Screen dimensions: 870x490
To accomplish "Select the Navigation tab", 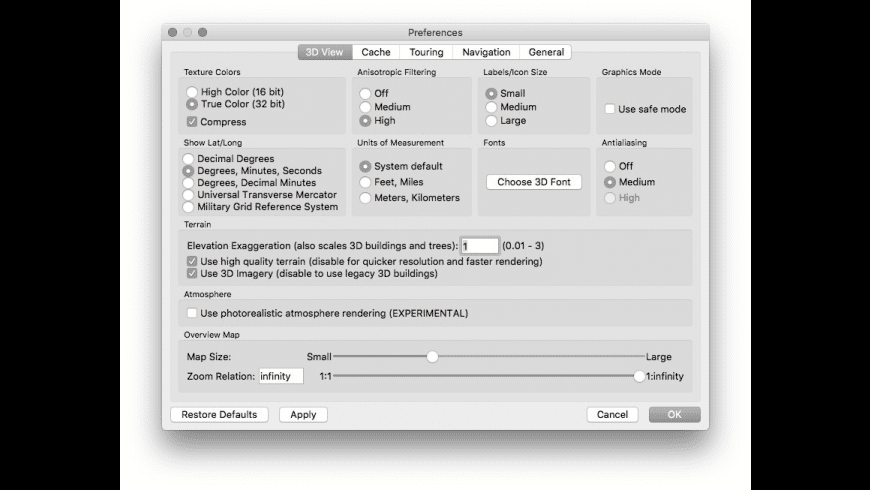I will pos(486,52).
